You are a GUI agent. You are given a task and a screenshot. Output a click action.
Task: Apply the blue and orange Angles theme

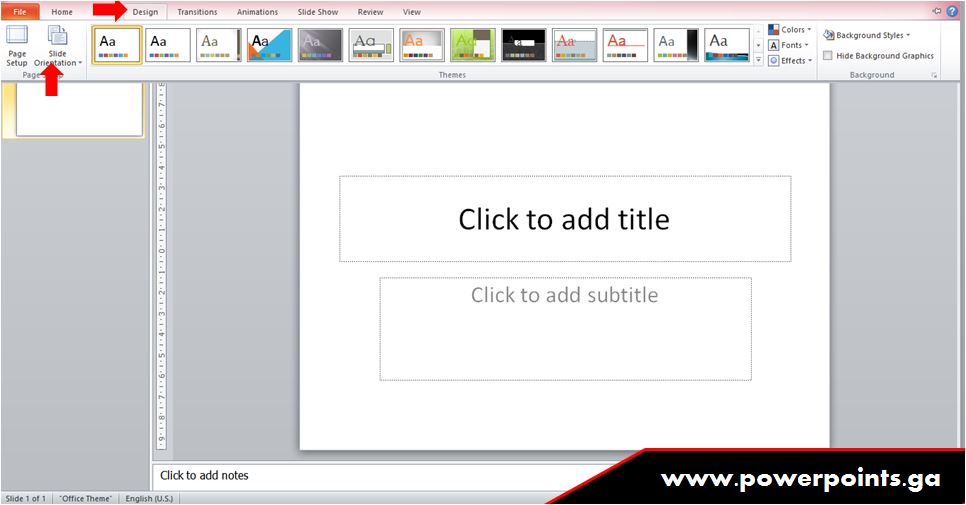(269, 45)
